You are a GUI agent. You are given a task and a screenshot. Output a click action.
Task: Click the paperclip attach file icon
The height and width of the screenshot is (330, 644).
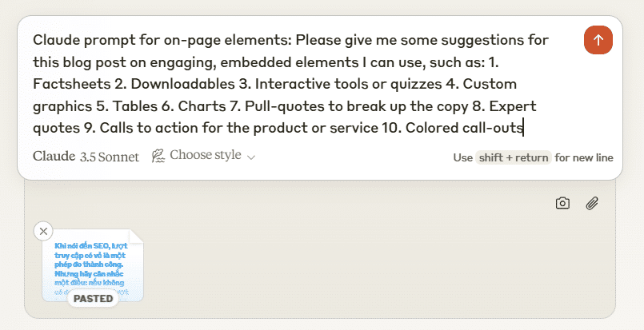(592, 203)
